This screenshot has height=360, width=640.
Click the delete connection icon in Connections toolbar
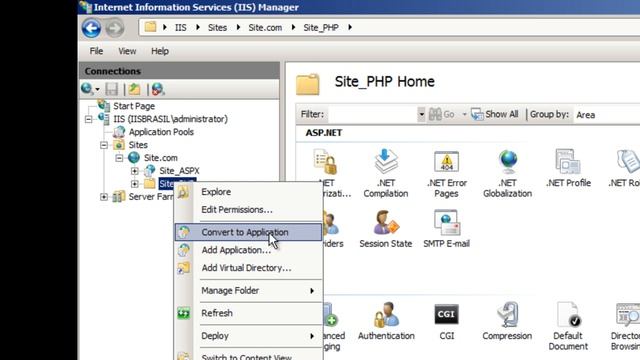(158, 89)
